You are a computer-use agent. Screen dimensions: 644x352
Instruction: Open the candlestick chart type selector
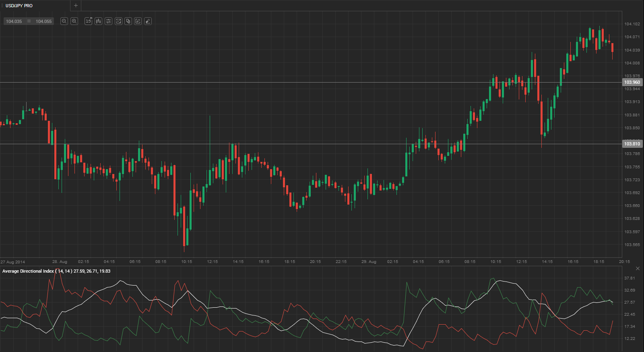98,21
